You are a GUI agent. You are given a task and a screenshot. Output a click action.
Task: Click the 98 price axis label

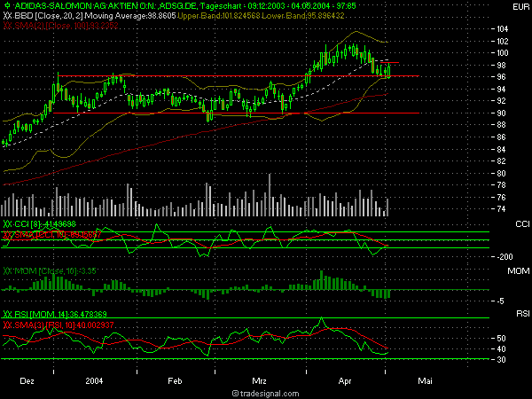click(501, 65)
